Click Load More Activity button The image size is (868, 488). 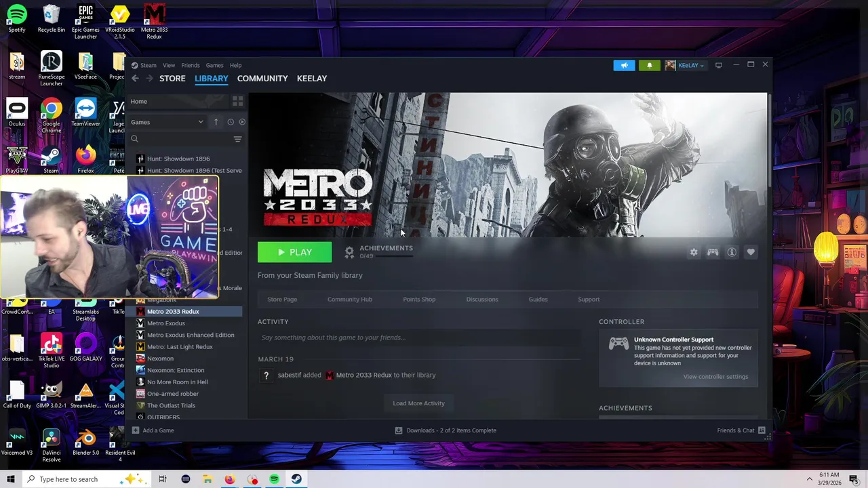coord(419,403)
